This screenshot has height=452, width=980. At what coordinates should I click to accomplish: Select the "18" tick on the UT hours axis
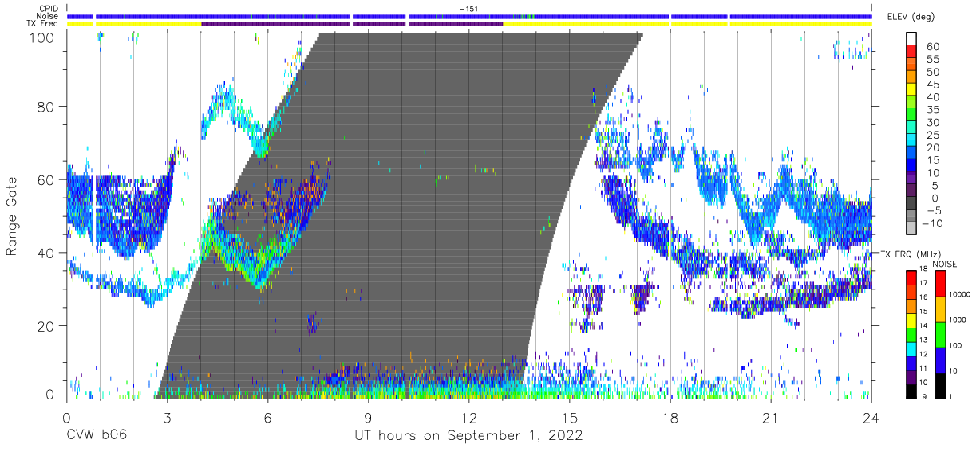(670, 418)
